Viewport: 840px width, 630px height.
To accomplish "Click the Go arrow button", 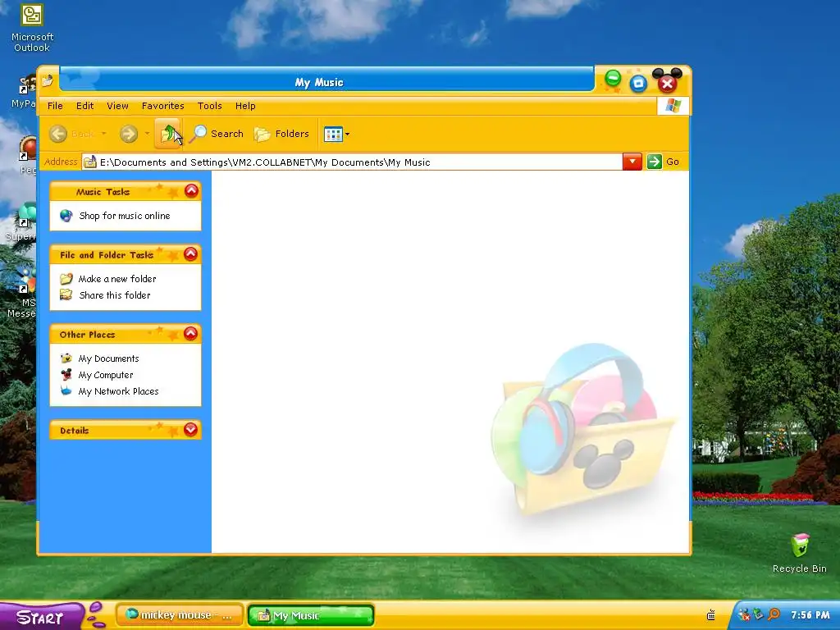I will [654, 162].
